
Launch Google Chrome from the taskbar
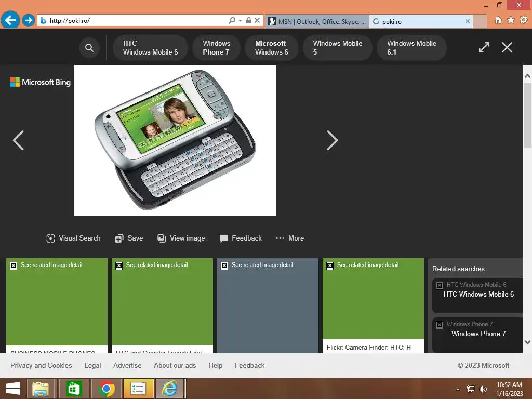pos(106,389)
